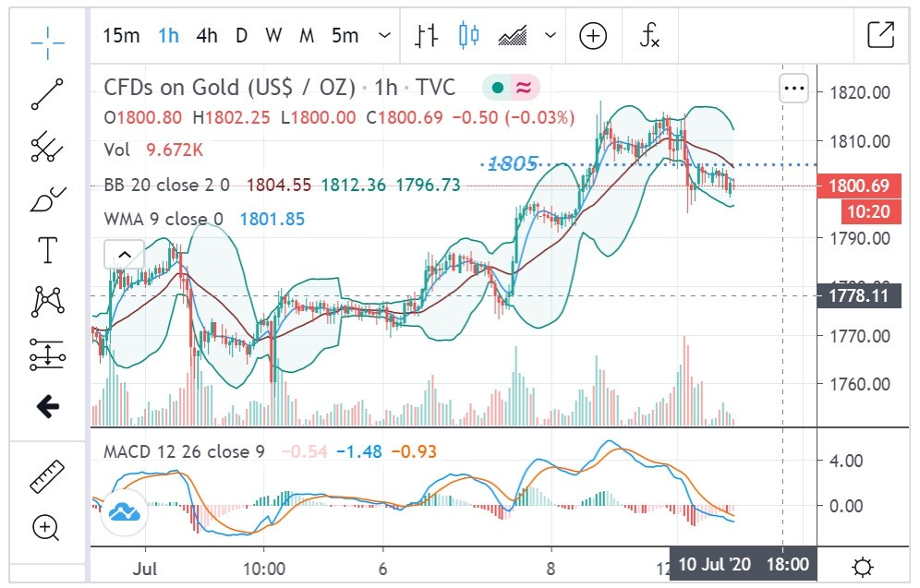Screen dimensions: 920x588
Task: Open chart settings gear on the time axis
Action: [x=863, y=566]
